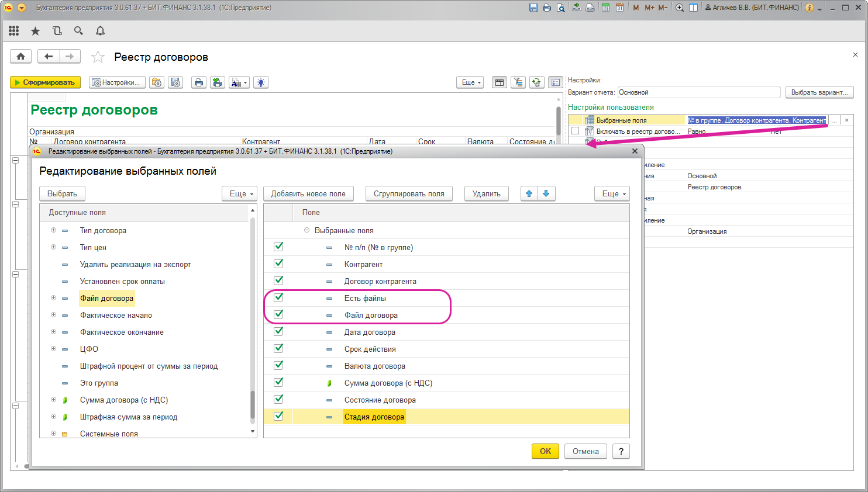The image size is (868, 492).
Task: Uncheck the 'Есть файлы' field checkbox
Action: pyautogui.click(x=278, y=297)
